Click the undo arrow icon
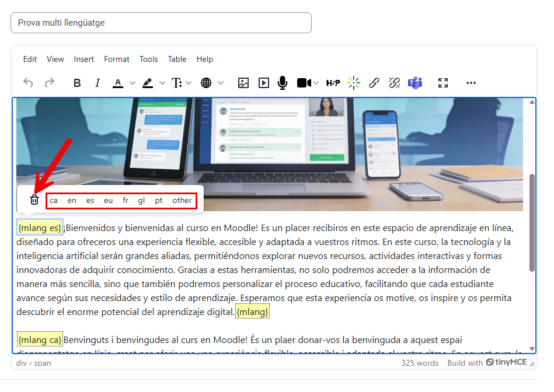Screen dimensions: 554x392 28,83
